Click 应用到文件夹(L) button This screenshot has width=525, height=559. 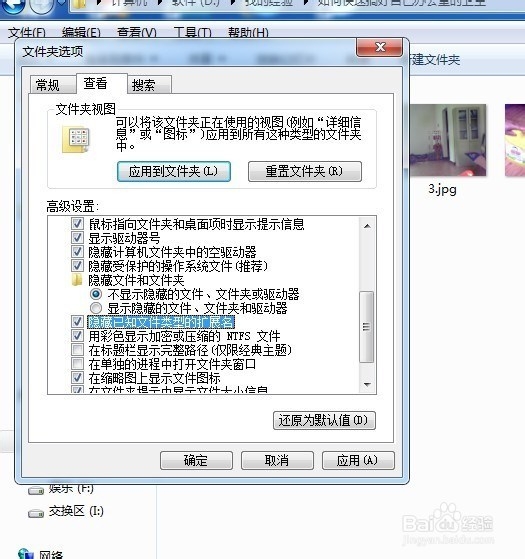point(174,171)
